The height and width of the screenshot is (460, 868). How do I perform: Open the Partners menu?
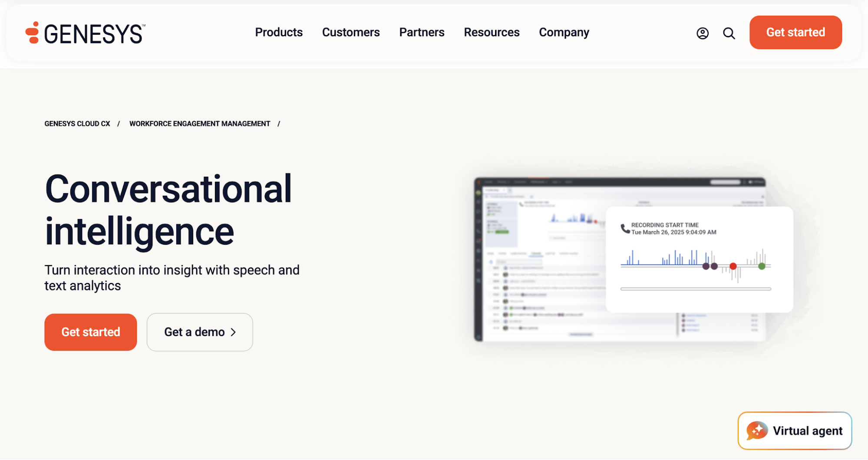pyautogui.click(x=422, y=33)
